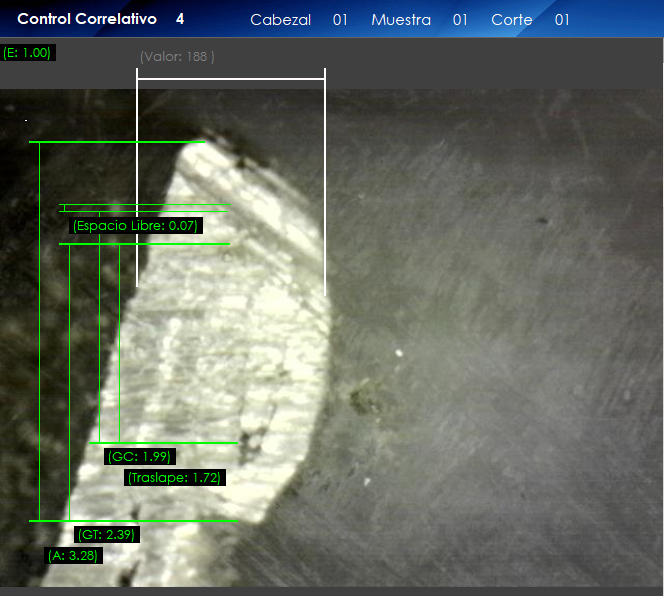This screenshot has height=596, width=664.
Task: Select the Cabezal value 01
Action: coord(340,20)
